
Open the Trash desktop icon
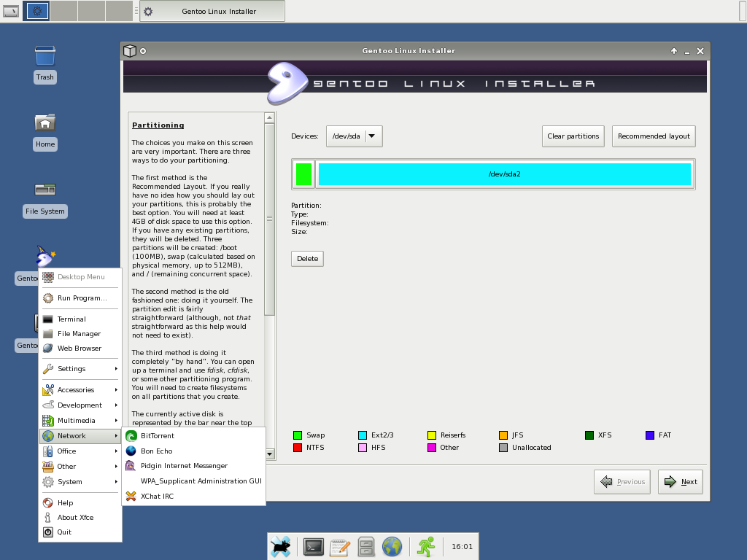coord(45,57)
